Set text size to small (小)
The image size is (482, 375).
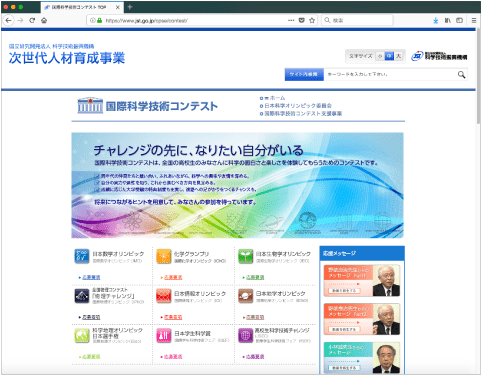380,56
